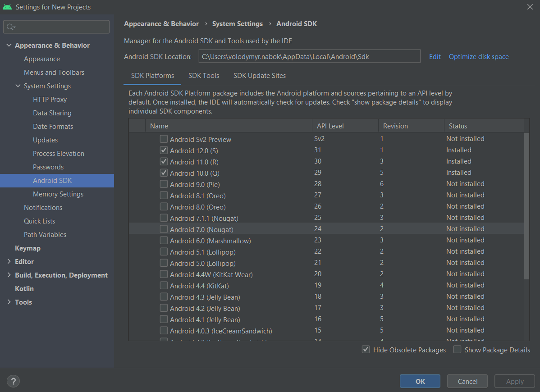
Task: Check Android Sv2 Preview checkbox
Action: coord(164,139)
